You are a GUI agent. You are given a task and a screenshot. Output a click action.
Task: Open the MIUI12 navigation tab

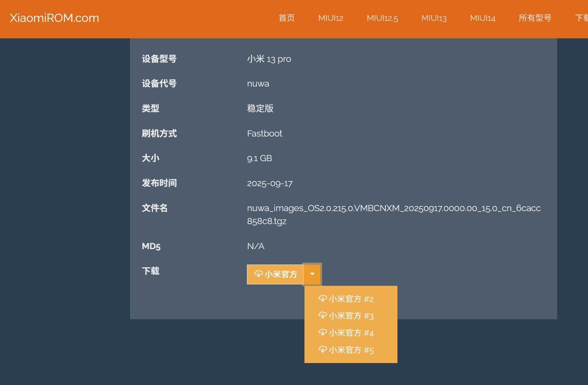tap(330, 18)
